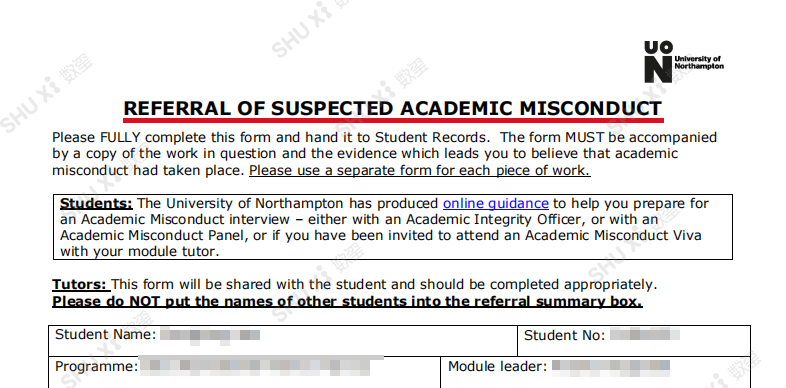Click the Referral of Suspected Academic Misconduct title
786x388 pixels.
pos(392,108)
